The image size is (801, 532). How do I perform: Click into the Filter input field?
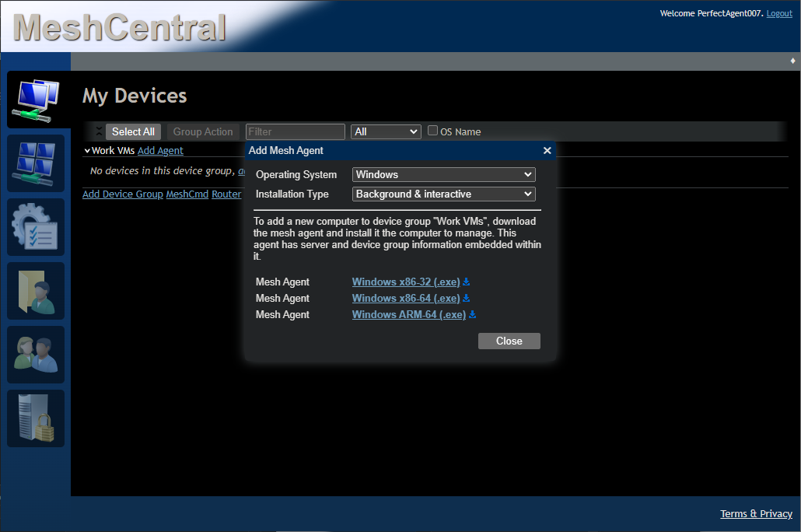(x=296, y=132)
